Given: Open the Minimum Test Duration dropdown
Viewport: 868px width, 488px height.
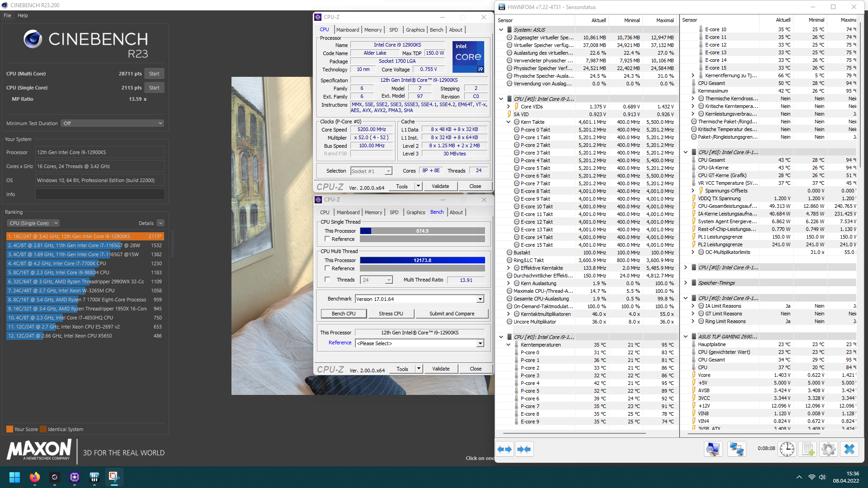Looking at the screenshot, I should click(x=112, y=123).
